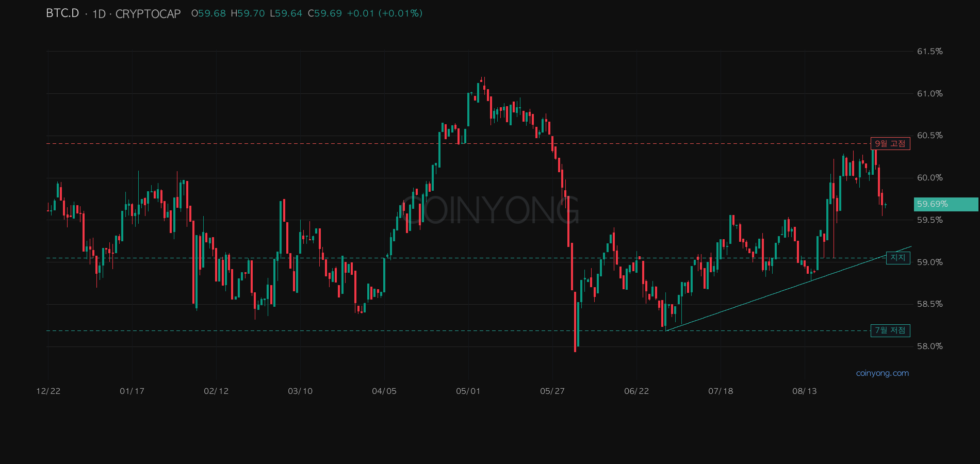This screenshot has width=980, height=464.
Task: Click the BTC.D symbol title
Action: tap(62, 13)
